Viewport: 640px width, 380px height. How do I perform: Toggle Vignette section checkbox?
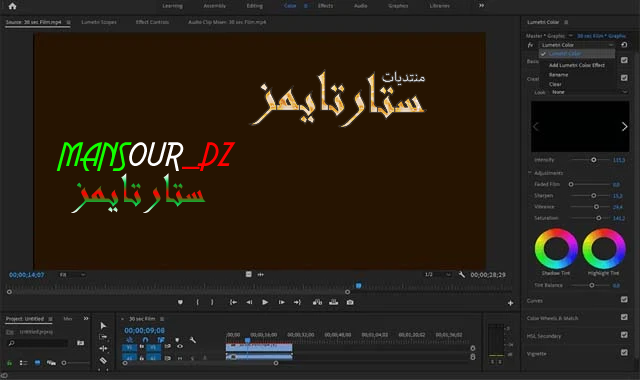tap(624, 352)
